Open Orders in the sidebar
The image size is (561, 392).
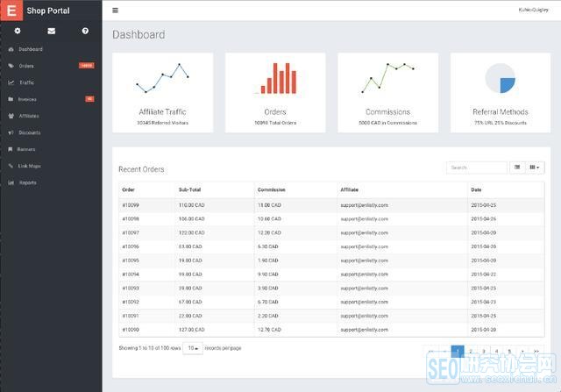(x=26, y=66)
